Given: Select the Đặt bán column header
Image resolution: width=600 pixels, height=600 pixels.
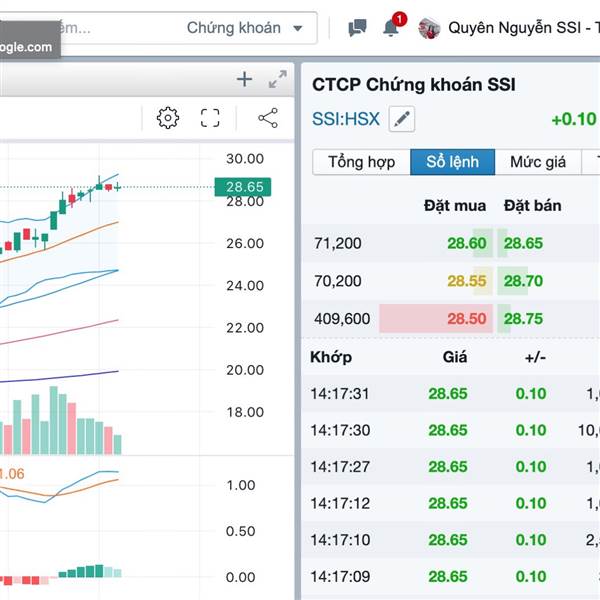Looking at the screenshot, I should tap(532, 206).
